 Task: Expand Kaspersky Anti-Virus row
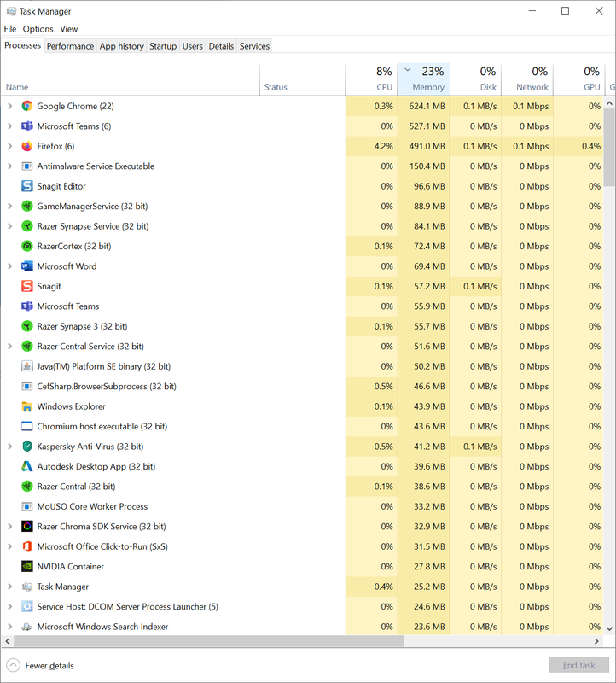[x=10, y=447]
